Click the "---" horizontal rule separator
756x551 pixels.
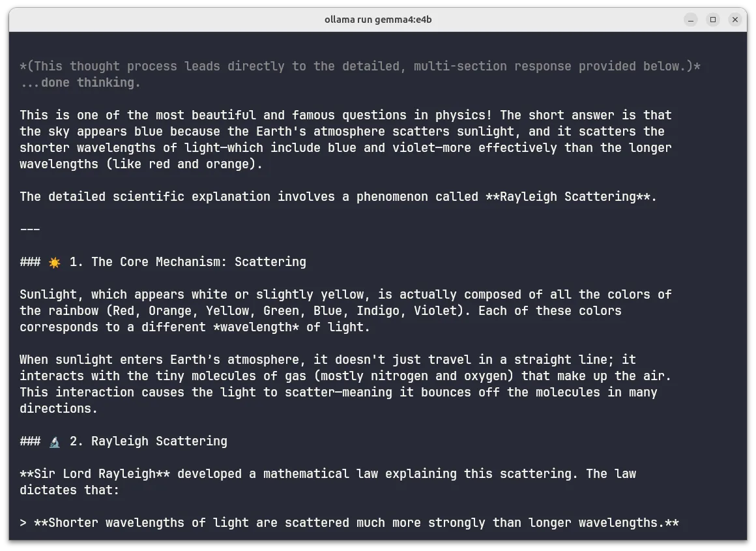[x=30, y=230]
